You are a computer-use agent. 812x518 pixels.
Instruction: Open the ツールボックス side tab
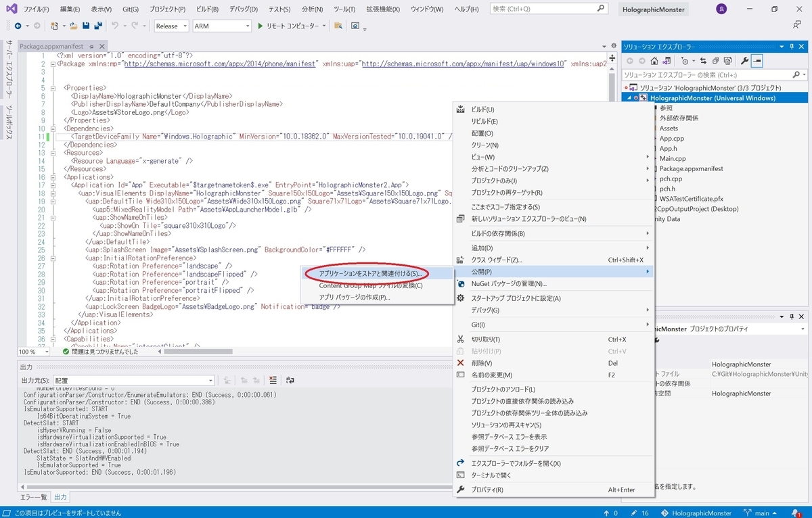coord(9,122)
